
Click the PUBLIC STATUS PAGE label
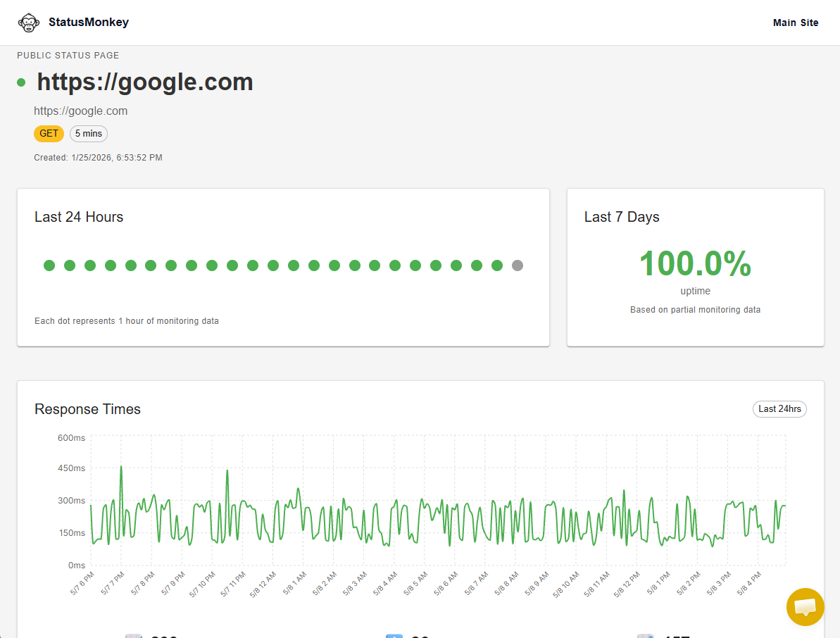[68, 55]
